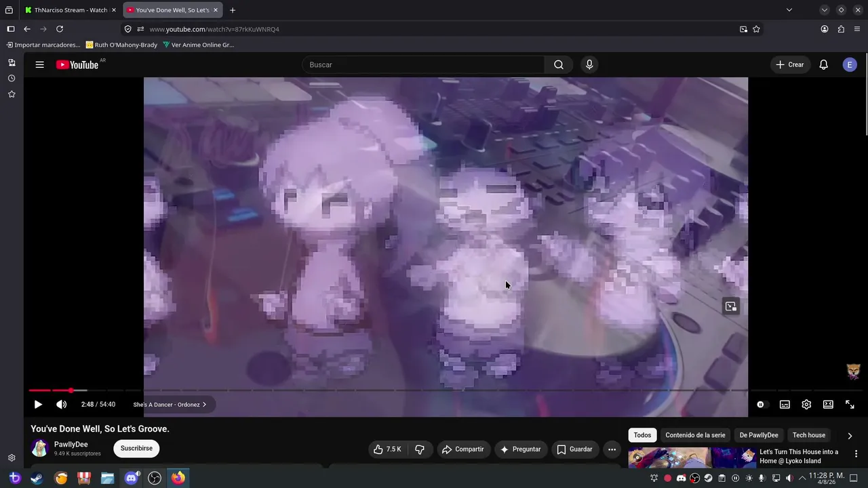
Task: Open Ruth O'Mahony-Brady bookmark
Action: coord(122,45)
